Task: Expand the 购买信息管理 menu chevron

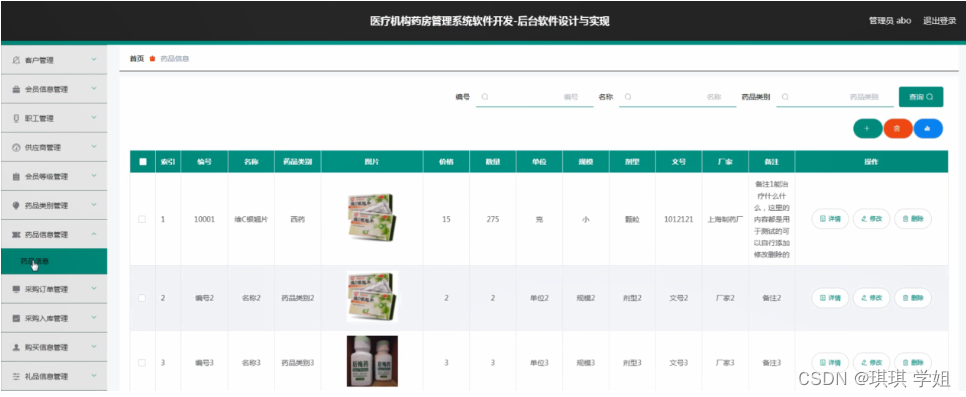Action: (94, 346)
